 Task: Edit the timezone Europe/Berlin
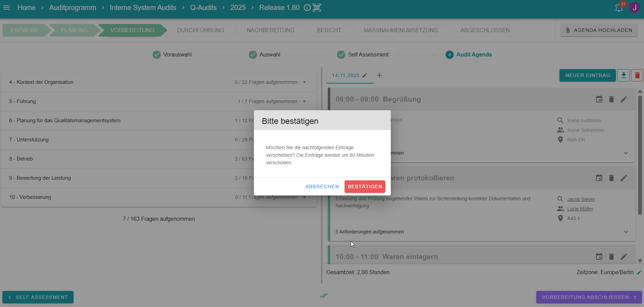pos(639,272)
